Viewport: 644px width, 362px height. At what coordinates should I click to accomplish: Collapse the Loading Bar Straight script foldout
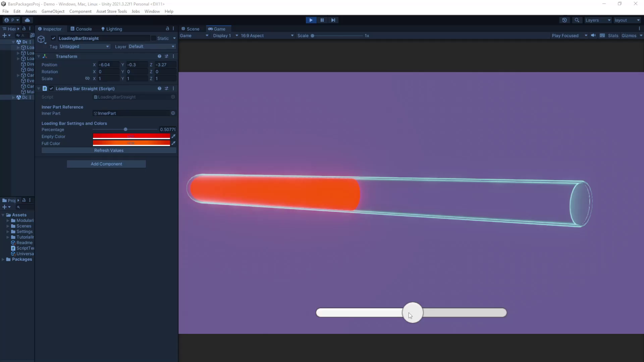coord(39,88)
